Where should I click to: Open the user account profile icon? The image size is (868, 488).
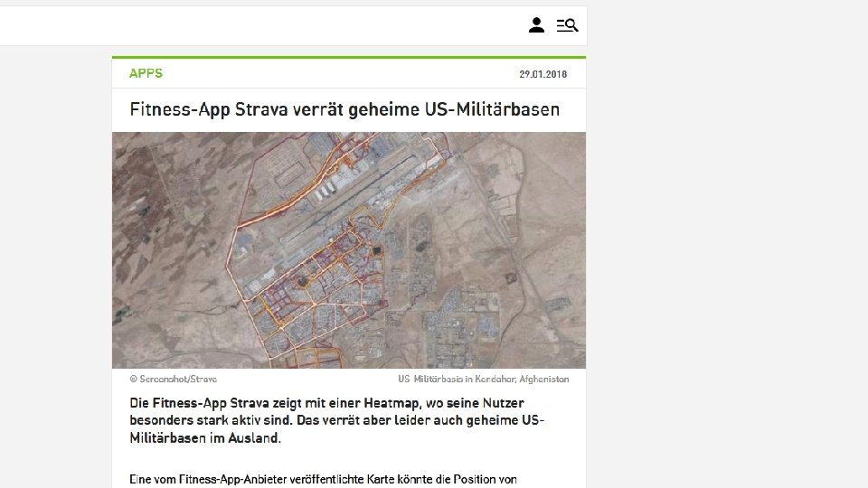pyautogui.click(x=536, y=25)
